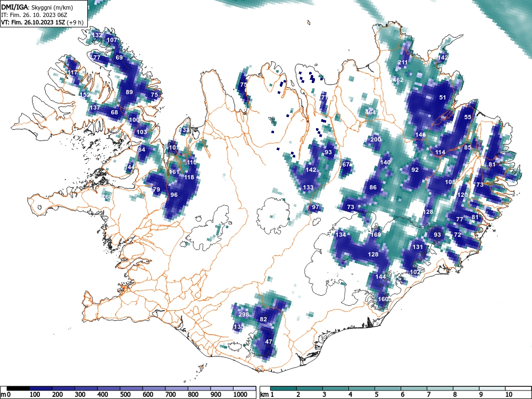Click the 140 visibility value on the map
The width and height of the screenshot is (532, 399).
(x=385, y=162)
